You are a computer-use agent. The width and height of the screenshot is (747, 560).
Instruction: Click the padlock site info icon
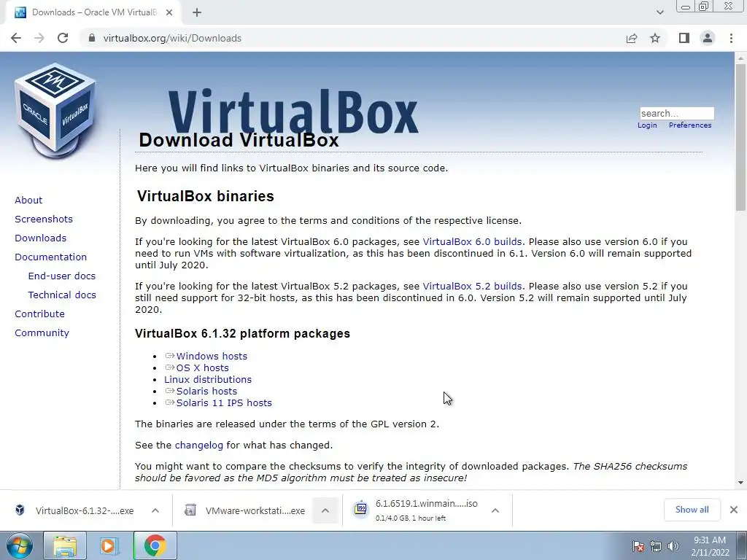(x=92, y=38)
